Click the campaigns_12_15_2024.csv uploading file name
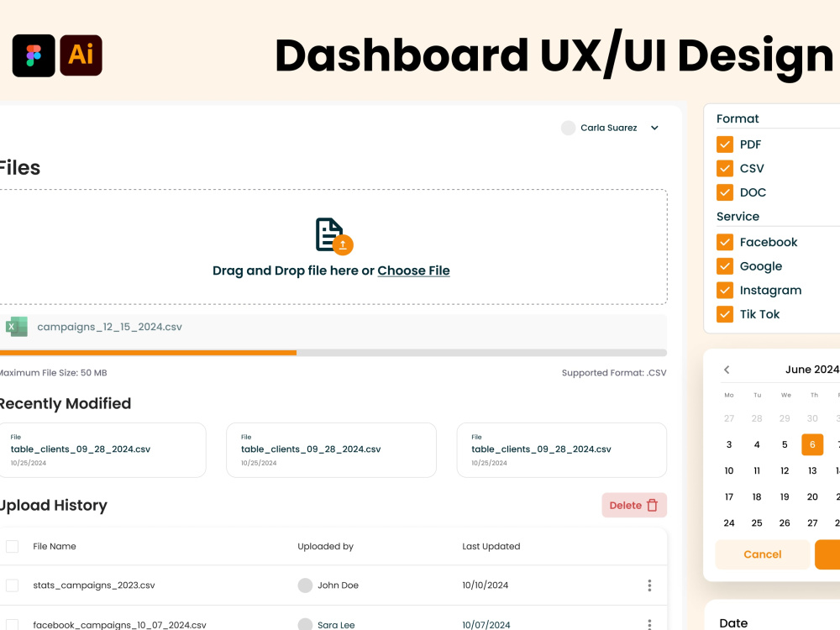This screenshot has width=840, height=630. click(x=110, y=327)
